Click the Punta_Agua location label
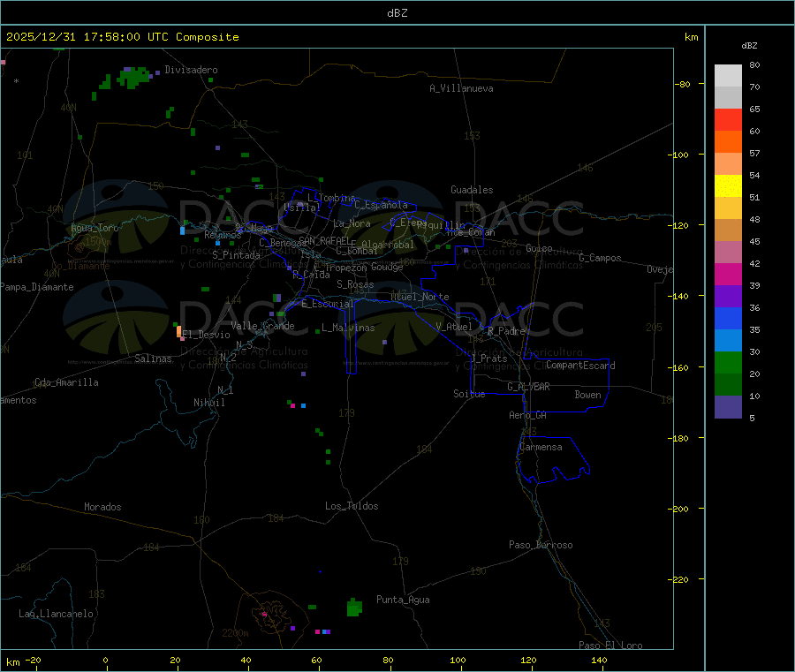 click(403, 600)
